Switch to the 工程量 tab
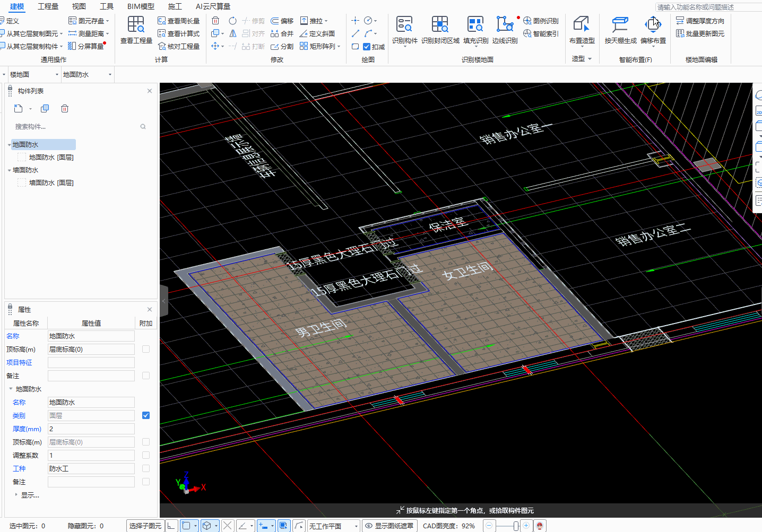Image resolution: width=762 pixels, height=532 pixels. click(48, 6)
